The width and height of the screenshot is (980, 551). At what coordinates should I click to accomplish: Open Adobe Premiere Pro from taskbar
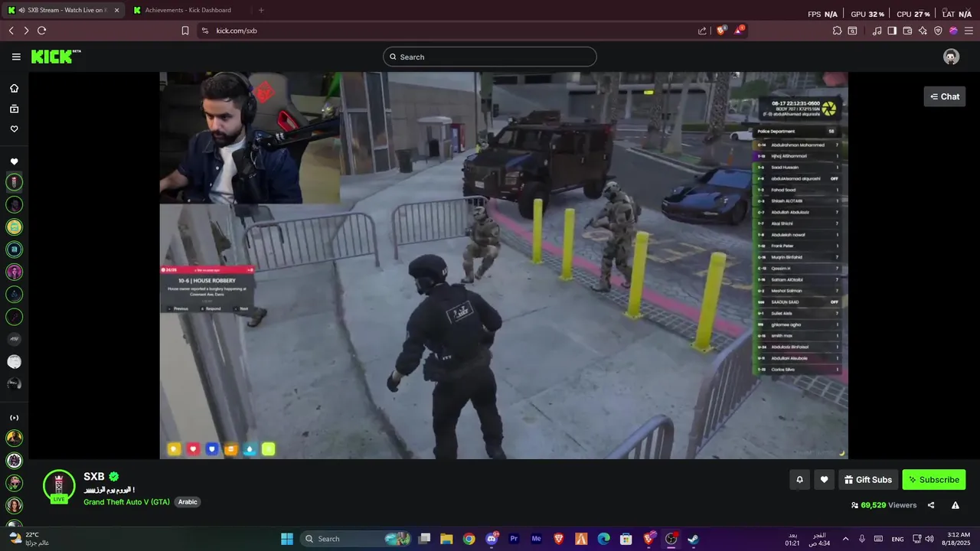[514, 539]
